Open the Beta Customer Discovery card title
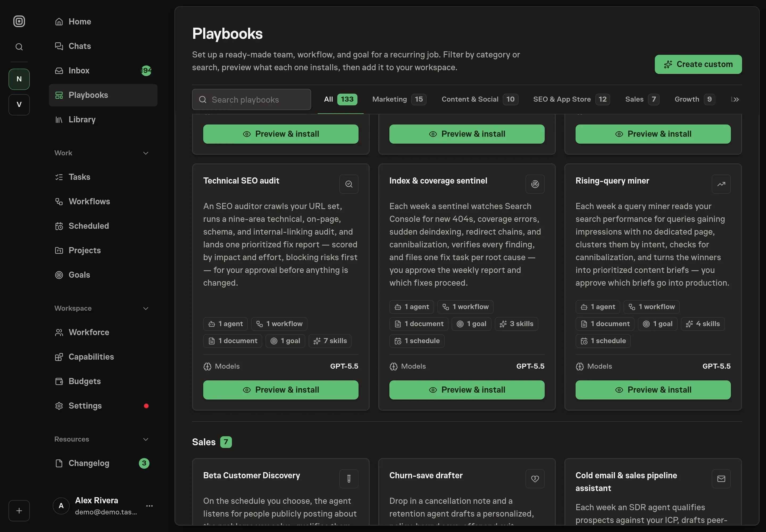 (252, 475)
